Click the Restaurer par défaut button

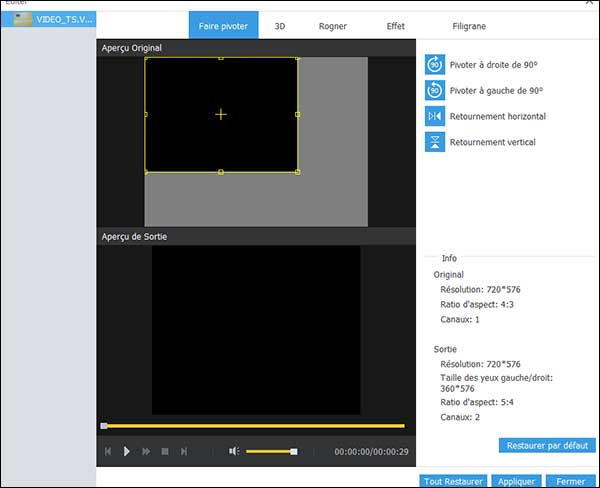tap(546, 445)
